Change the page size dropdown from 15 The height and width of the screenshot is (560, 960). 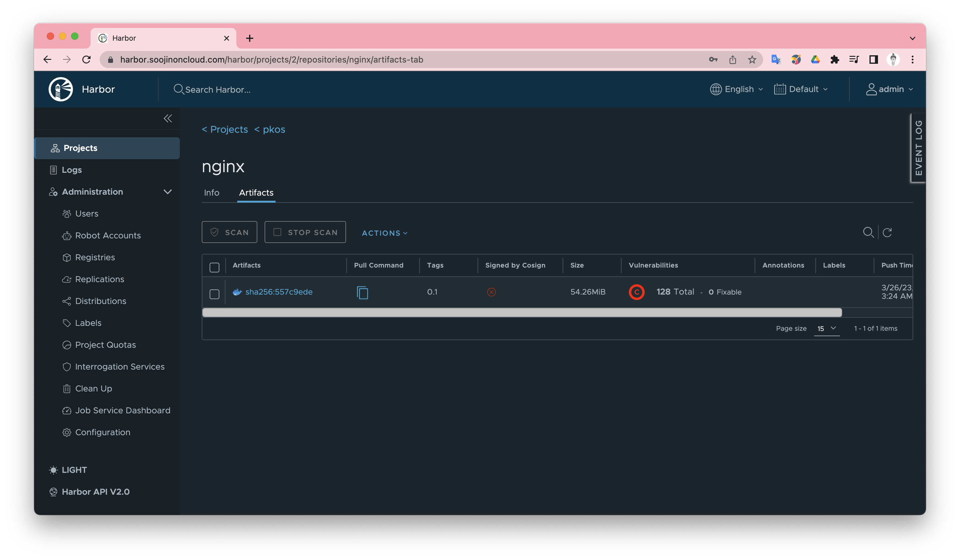tap(826, 328)
